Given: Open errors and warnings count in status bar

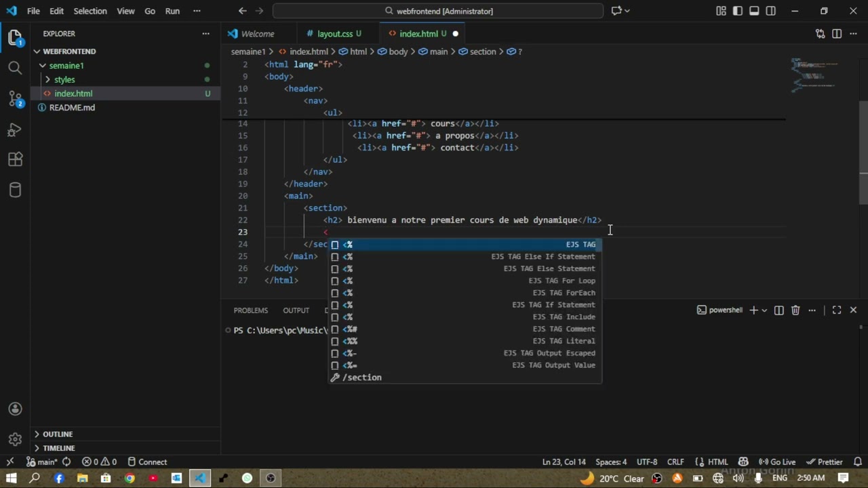Looking at the screenshot, I should (99, 462).
